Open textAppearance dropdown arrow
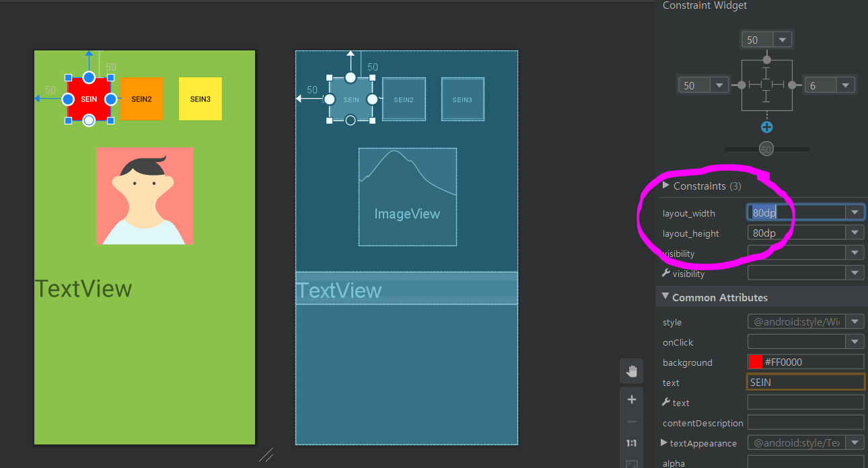The height and width of the screenshot is (468, 868). (x=855, y=442)
